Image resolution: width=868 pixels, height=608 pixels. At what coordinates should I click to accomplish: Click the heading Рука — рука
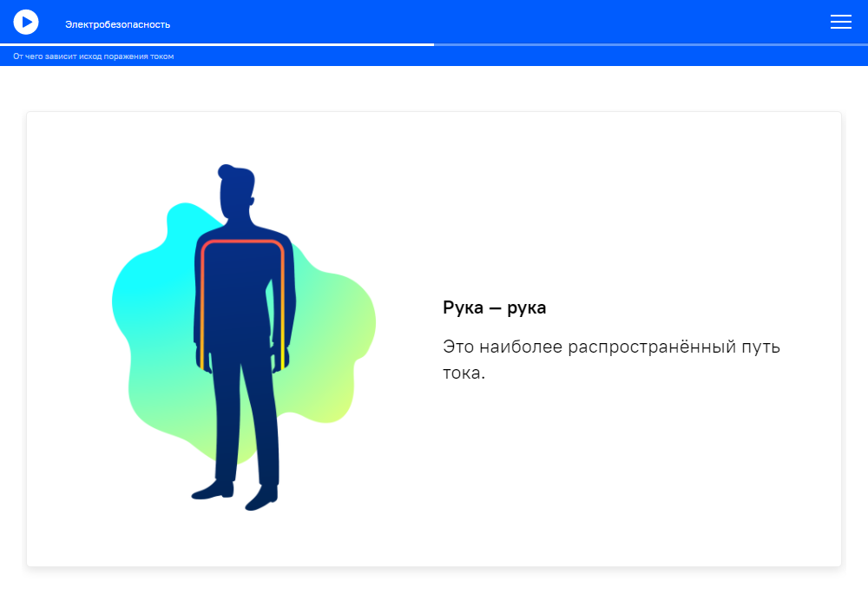(x=494, y=307)
